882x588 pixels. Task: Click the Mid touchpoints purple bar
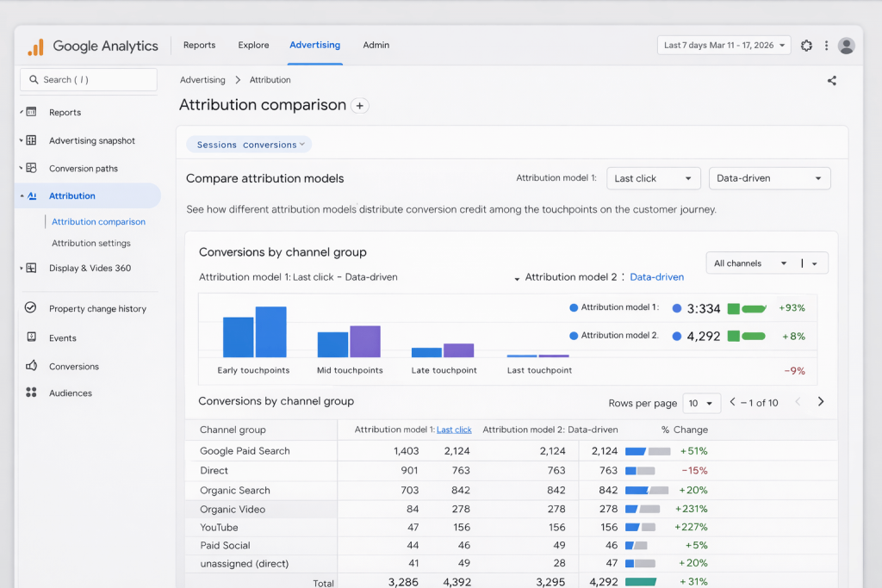365,341
